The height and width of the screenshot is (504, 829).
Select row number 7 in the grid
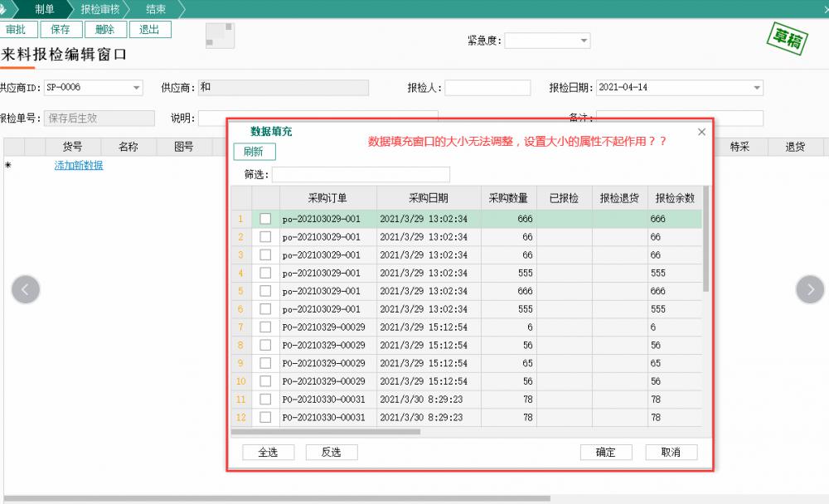point(241,327)
